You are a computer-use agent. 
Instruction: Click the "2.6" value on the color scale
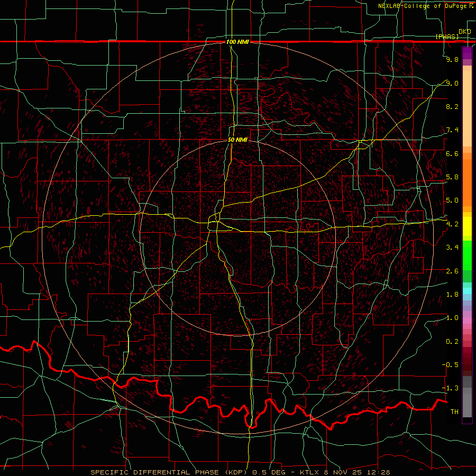click(452, 271)
